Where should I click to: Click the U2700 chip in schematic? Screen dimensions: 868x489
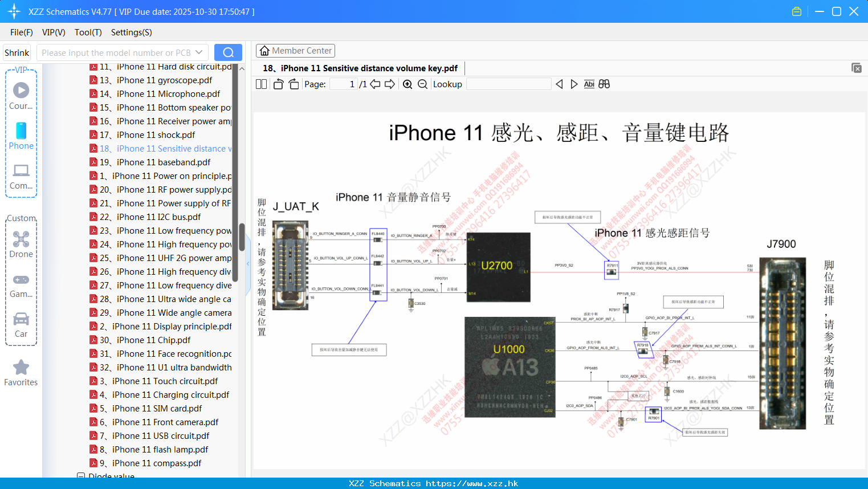(x=498, y=267)
